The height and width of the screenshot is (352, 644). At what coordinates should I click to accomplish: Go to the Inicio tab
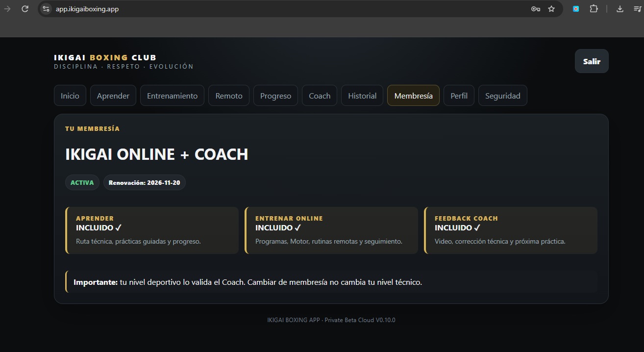70,96
